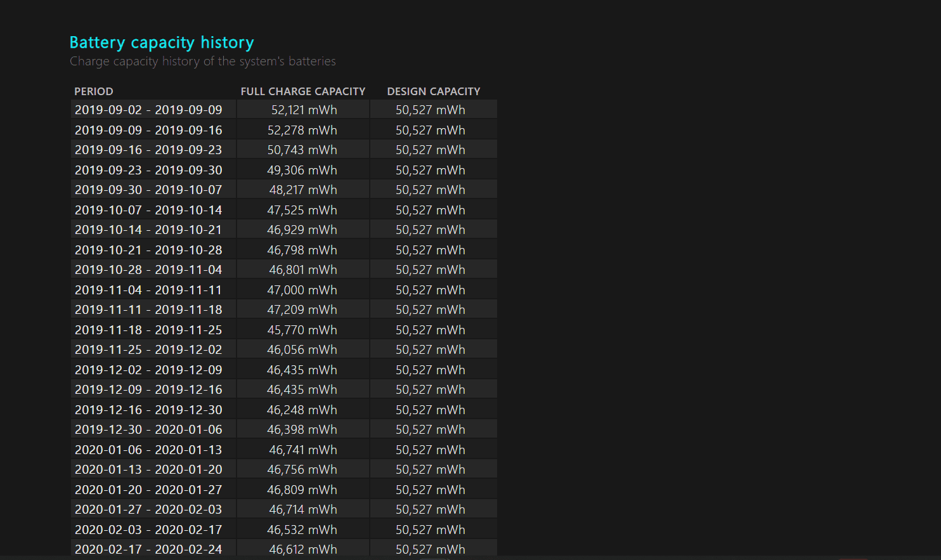Click the 46,714 mWh capacity cell

pos(303,509)
